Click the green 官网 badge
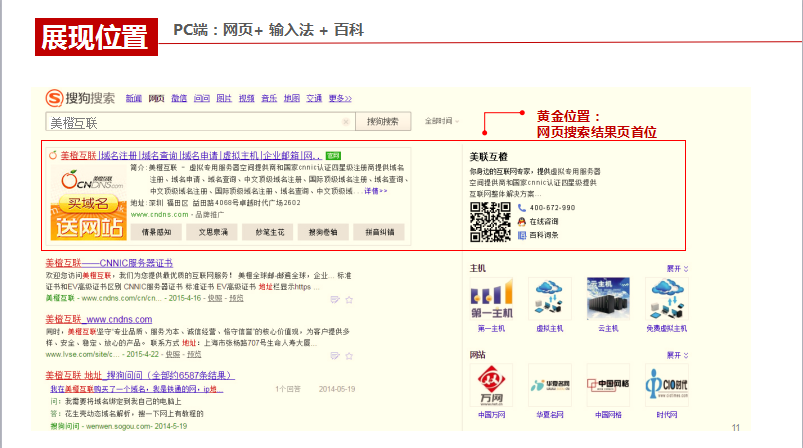803x448 pixels. (333, 156)
